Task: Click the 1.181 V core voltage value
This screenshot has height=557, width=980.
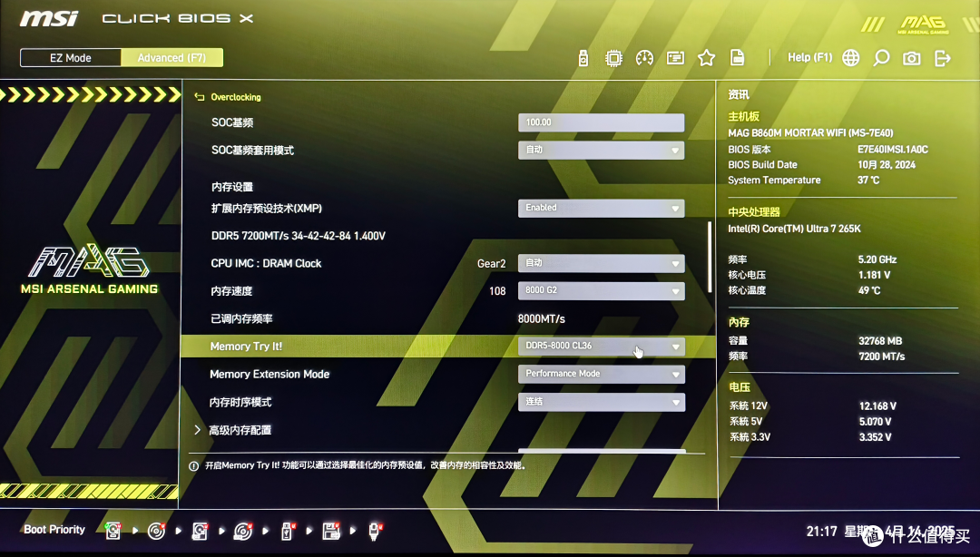Action: 874,275
